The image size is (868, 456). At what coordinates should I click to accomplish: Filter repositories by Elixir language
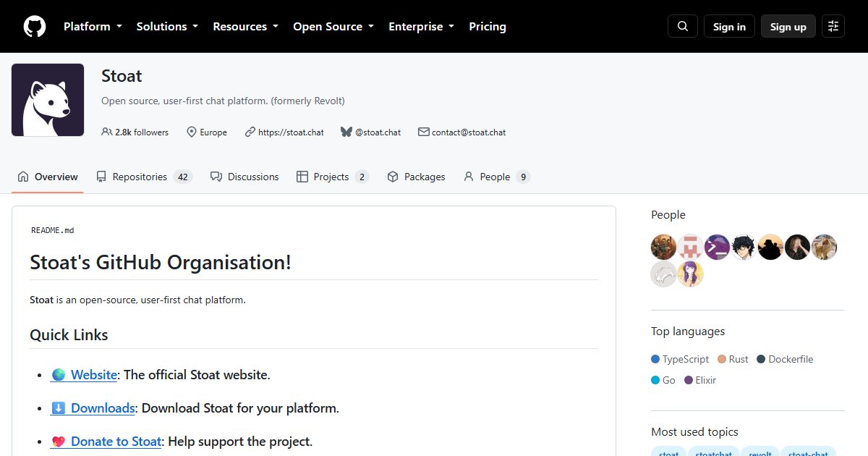[x=700, y=380]
